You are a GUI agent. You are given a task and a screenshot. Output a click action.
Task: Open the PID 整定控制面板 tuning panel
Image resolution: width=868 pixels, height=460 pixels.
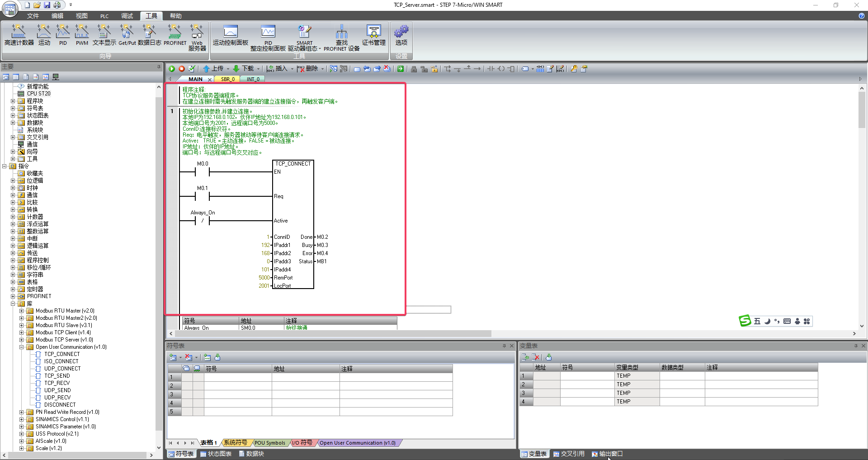pyautogui.click(x=268, y=38)
